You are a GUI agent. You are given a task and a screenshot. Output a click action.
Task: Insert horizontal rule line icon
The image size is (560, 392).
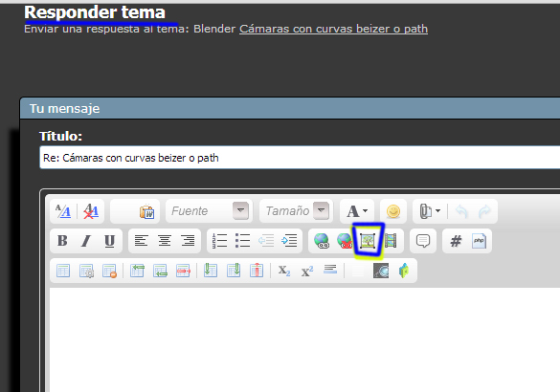(330, 270)
